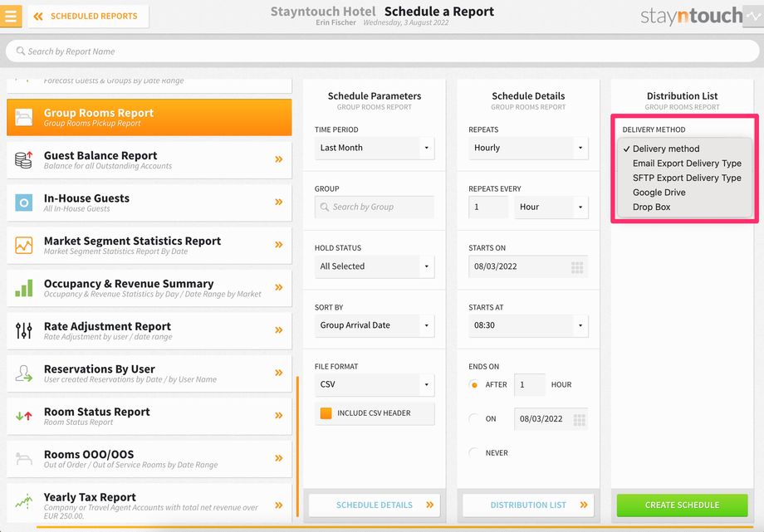Click the double-chevron back icon beside Scheduled Reports
The width and height of the screenshot is (764, 532).
tap(38, 17)
